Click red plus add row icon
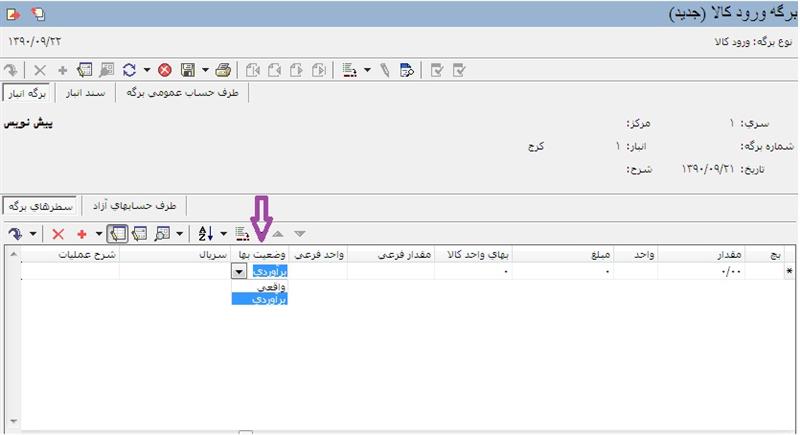Image resolution: width=800 pixels, height=435 pixels. (x=81, y=233)
